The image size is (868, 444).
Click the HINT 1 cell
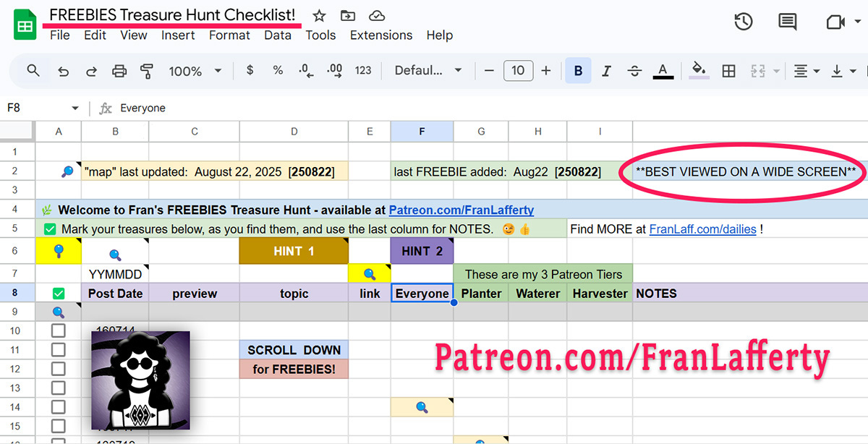click(294, 251)
